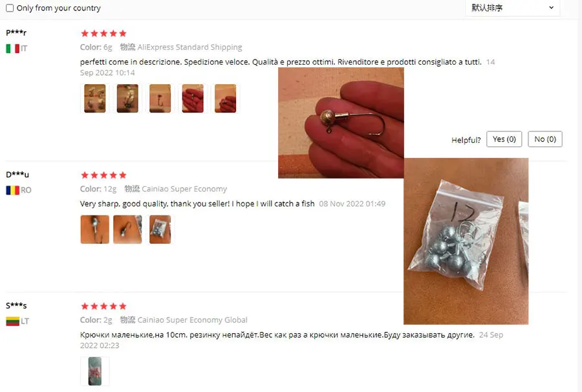The width and height of the screenshot is (582, 392).
Task: Click Yes (0) helpful button
Action: [504, 139]
